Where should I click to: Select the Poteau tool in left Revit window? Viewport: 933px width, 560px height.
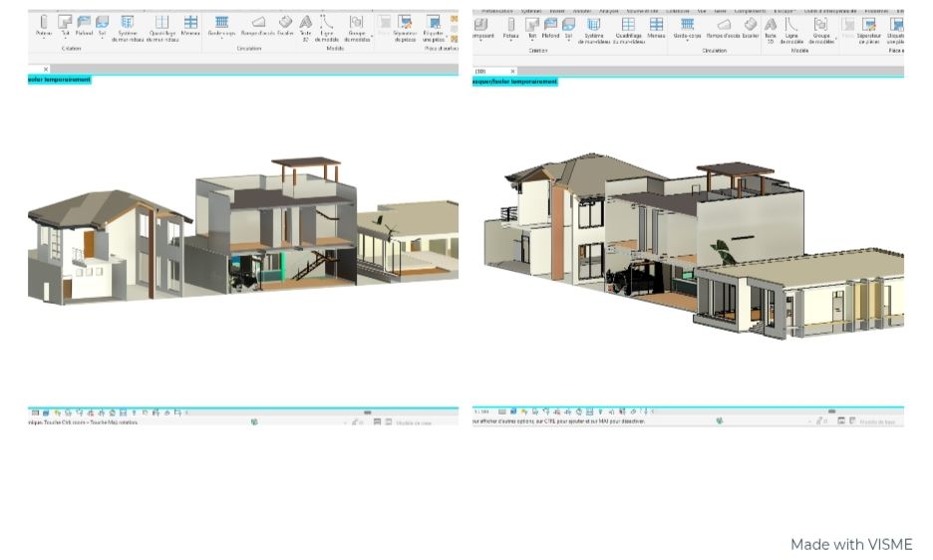(x=44, y=26)
